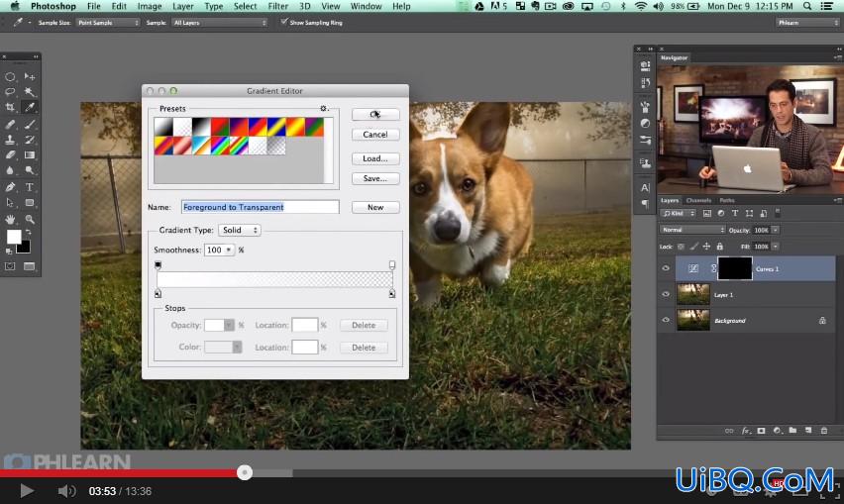Select the Hand tool

click(10, 220)
